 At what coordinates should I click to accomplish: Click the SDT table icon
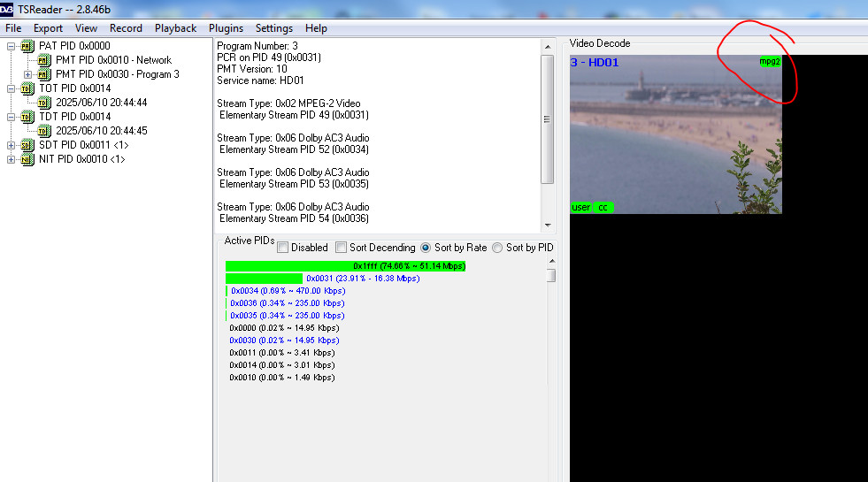(27, 145)
